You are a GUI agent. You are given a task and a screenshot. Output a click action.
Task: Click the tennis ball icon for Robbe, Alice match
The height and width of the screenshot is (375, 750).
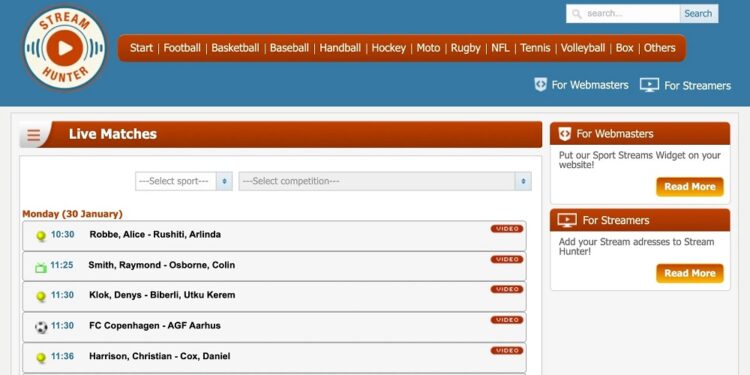[x=41, y=236]
